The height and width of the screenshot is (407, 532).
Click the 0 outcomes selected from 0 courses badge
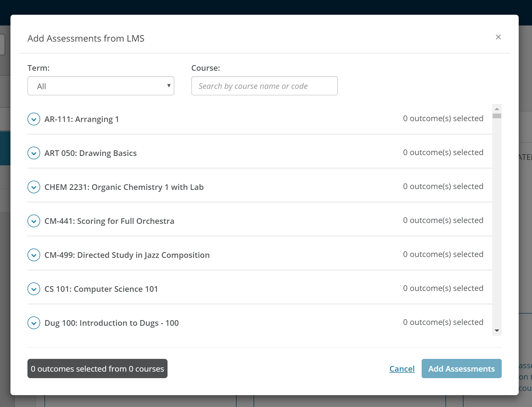point(97,369)
